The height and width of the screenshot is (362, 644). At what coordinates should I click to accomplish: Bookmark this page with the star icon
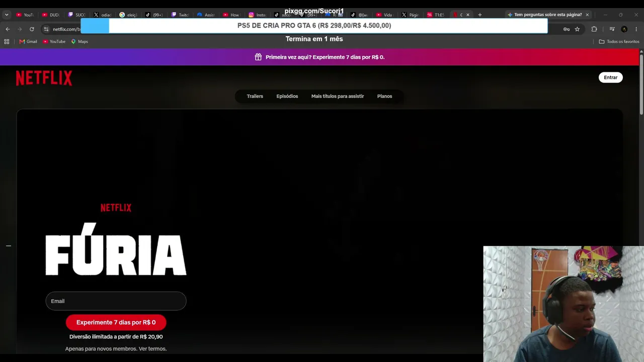577,29
